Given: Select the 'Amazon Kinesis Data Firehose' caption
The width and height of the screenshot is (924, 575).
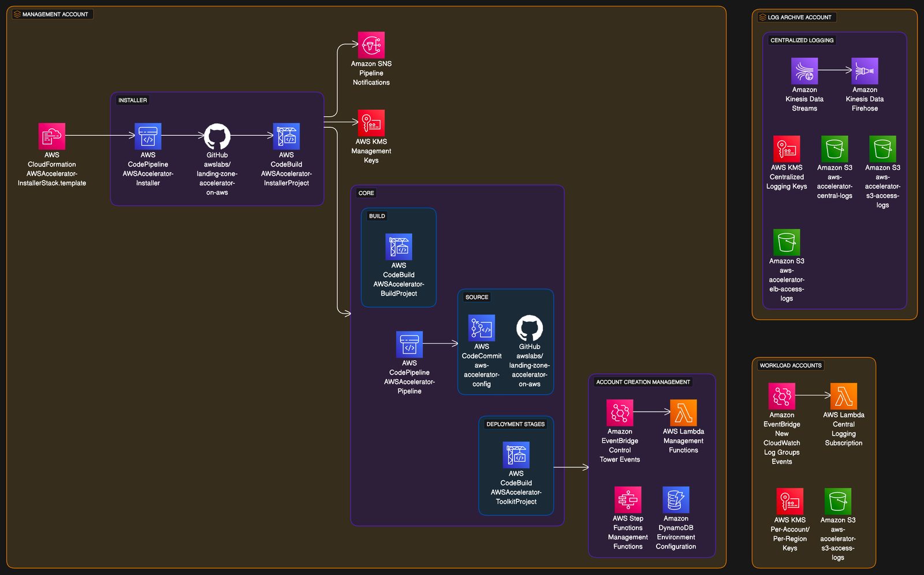Looking at the screenshot, I should (x=865, y=99).
